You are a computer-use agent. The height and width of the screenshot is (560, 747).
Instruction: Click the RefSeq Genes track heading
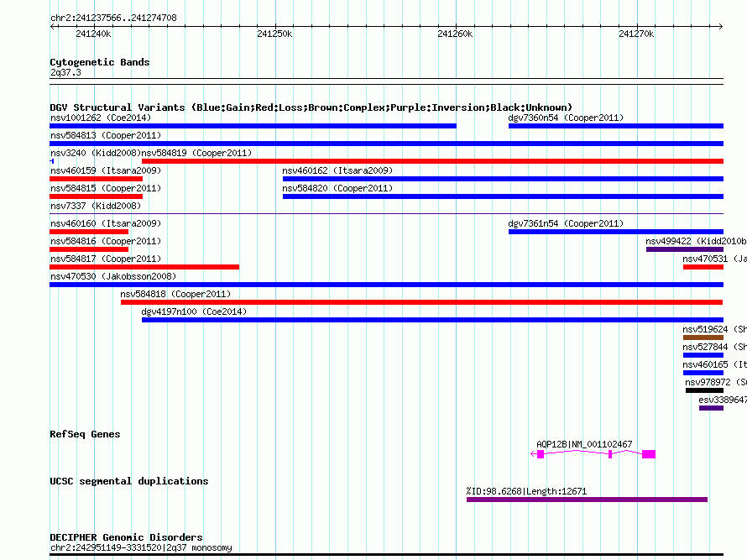click(x=85, y=434)
